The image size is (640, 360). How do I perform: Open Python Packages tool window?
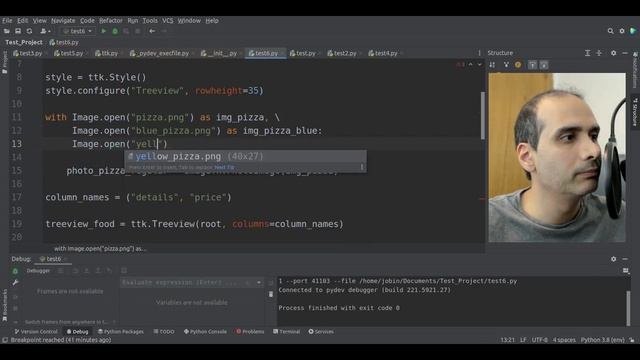point(121,331)
